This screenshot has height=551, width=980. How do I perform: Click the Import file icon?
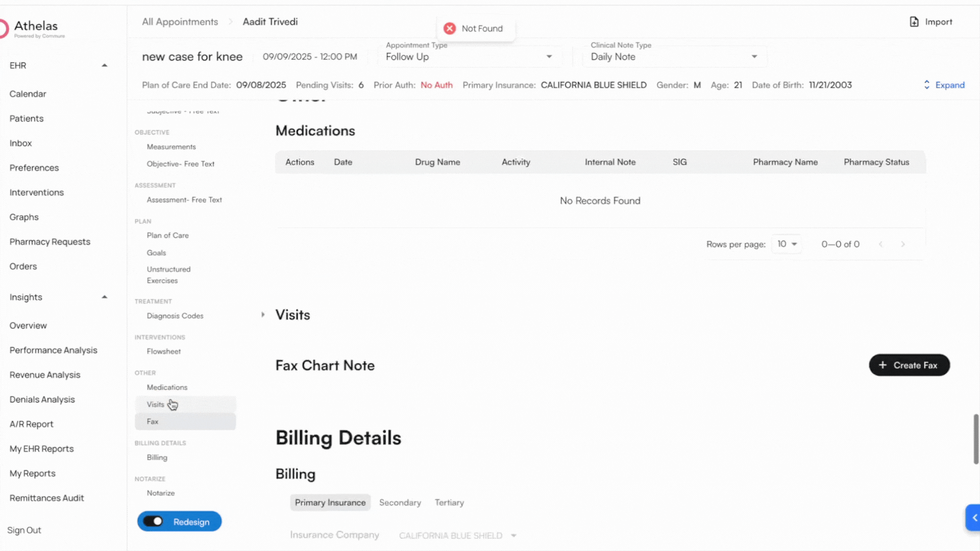click(914, 22)
